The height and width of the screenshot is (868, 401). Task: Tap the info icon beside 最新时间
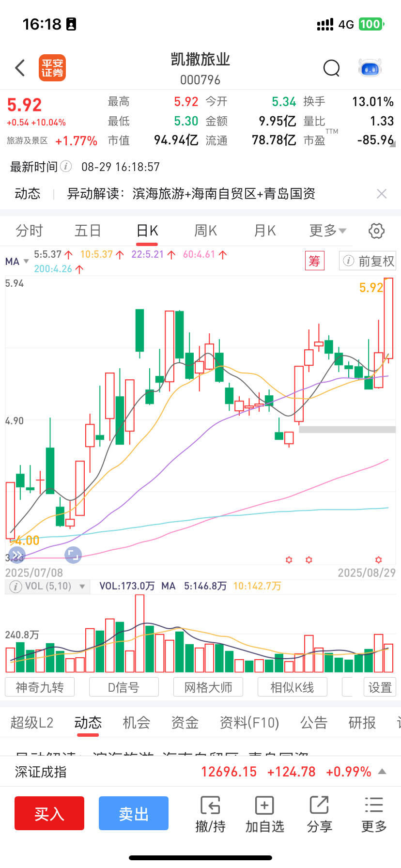click(66, 167)
